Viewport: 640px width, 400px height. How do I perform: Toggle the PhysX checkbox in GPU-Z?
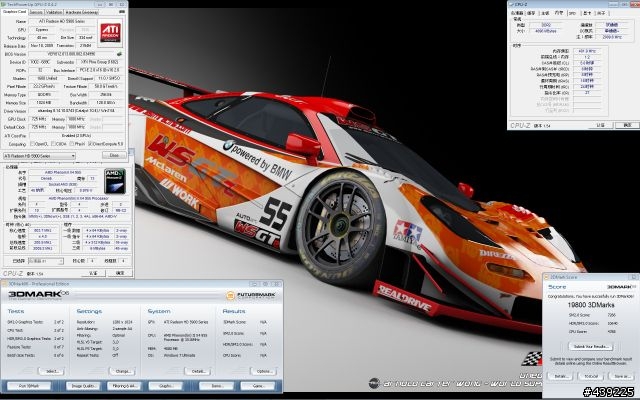point(72,144)
